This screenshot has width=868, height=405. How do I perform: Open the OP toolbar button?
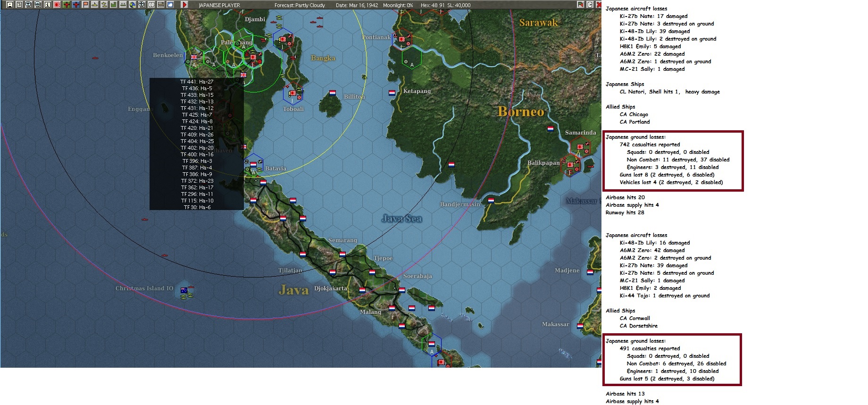(x=151, y=5)
